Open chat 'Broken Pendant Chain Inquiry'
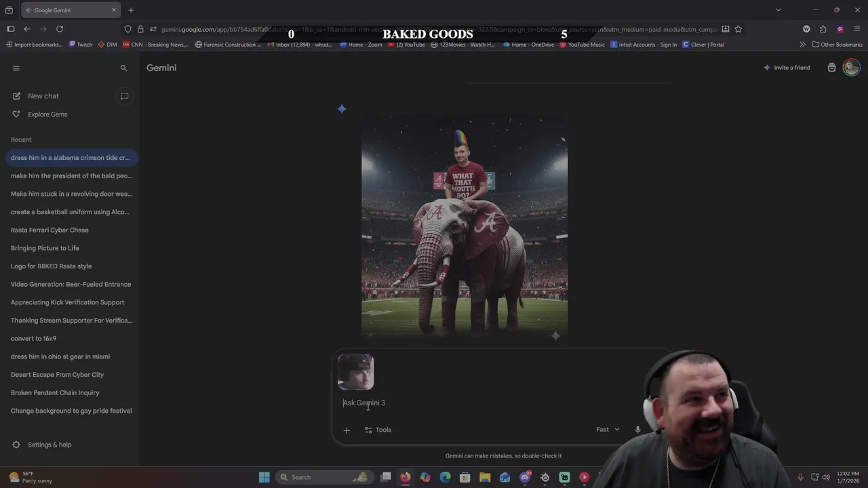 tap(71, 392)
